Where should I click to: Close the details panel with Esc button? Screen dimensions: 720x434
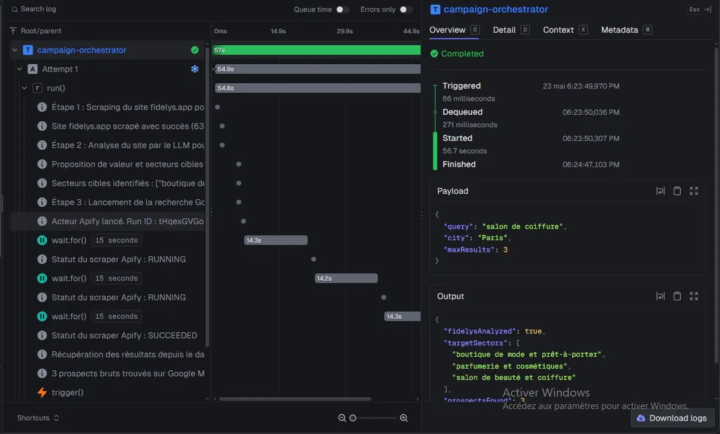[699, 9]
